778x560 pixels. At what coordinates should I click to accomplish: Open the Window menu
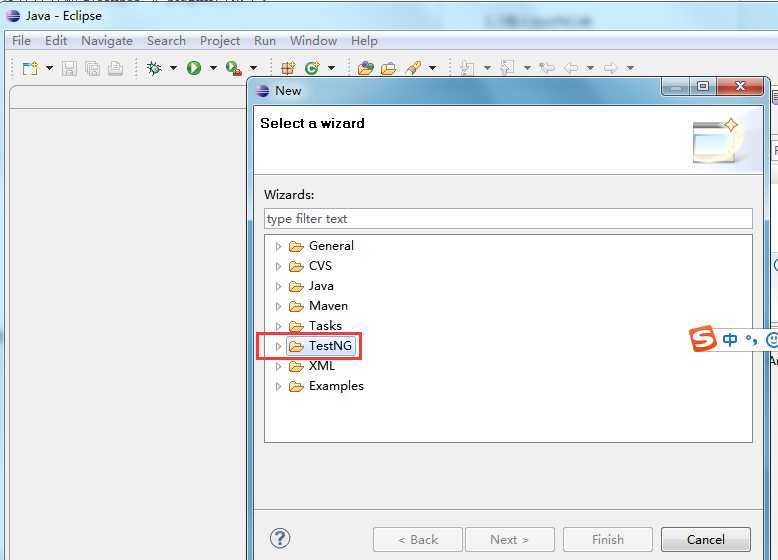(314, 41)
